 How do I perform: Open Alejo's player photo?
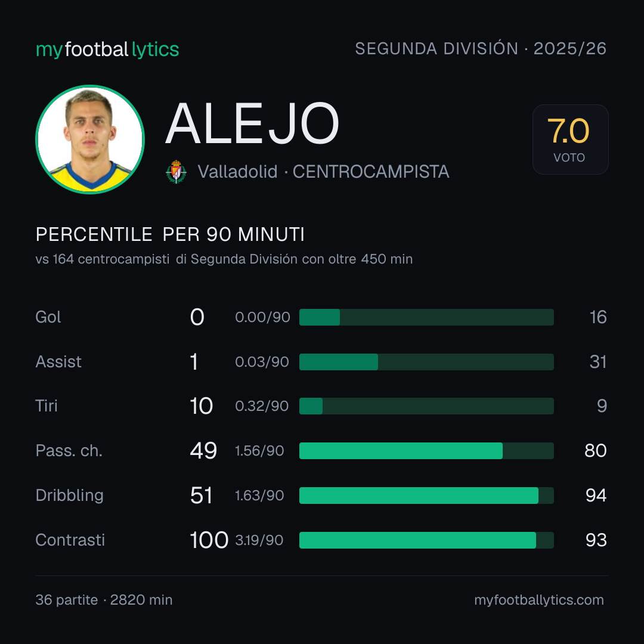pyautogui.click(x=90, y=140)
